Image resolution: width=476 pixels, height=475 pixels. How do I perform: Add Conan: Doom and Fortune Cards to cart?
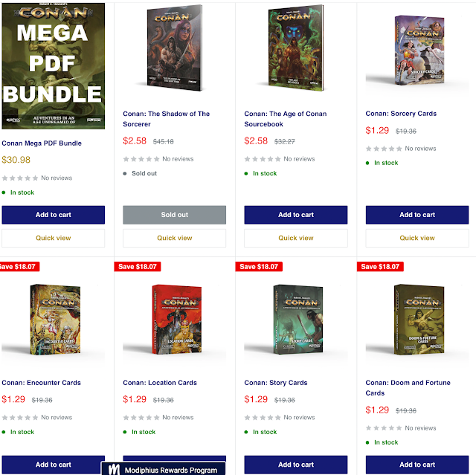pos(417,465)
